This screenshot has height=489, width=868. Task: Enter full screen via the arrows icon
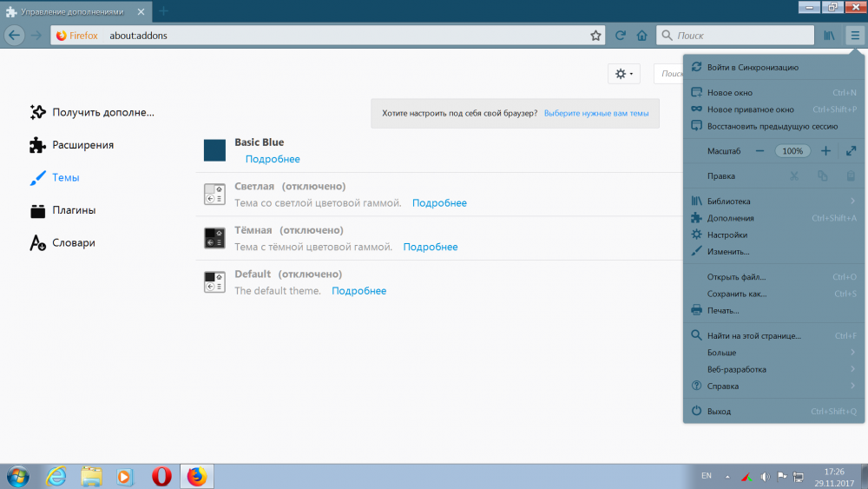[x=851, y=150]
